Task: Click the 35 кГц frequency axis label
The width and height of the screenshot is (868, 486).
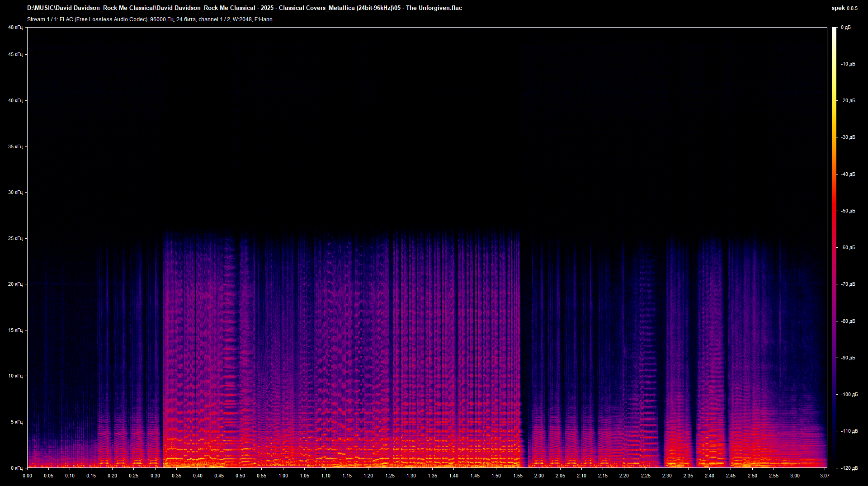Action: point(15,147)
